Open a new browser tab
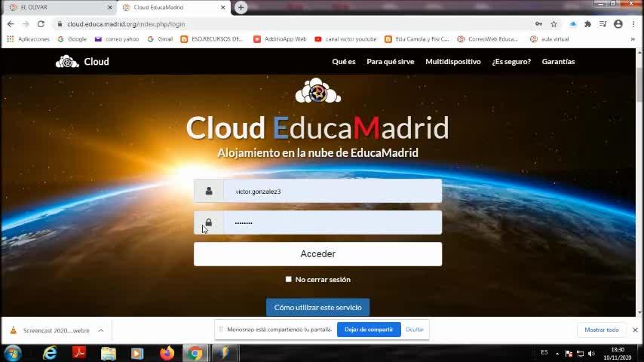 [x=241, y=8]
